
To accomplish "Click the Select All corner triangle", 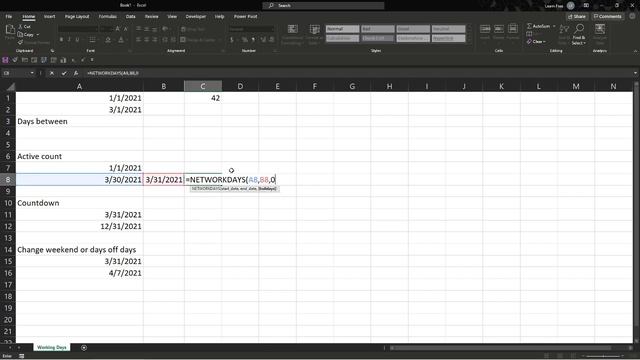I will click(10, 86).
